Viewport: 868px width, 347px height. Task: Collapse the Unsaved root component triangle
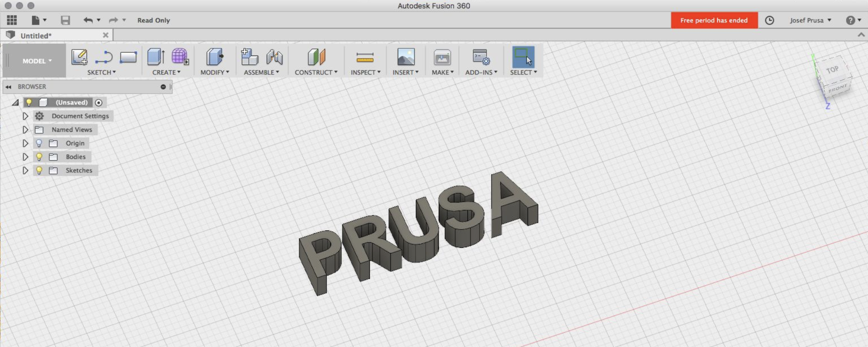click(15, 103)
